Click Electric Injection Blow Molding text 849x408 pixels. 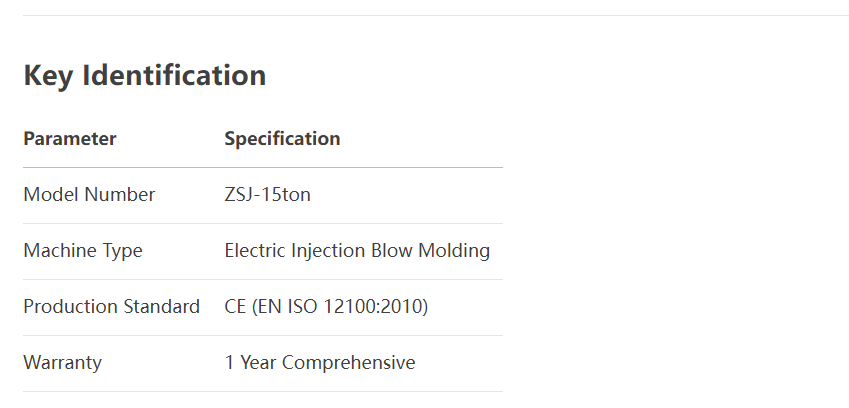pyautogui.click(x=357, y=251)
